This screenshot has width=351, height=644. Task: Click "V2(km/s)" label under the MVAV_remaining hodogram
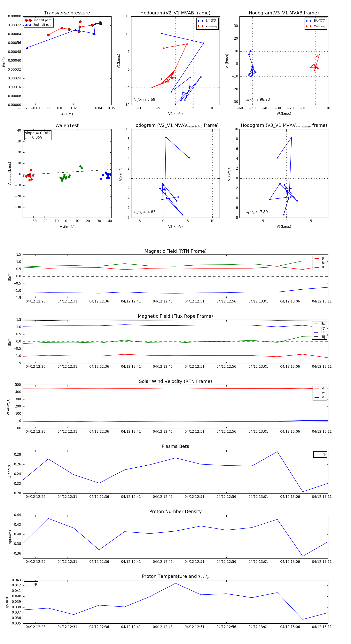(175, 227)
